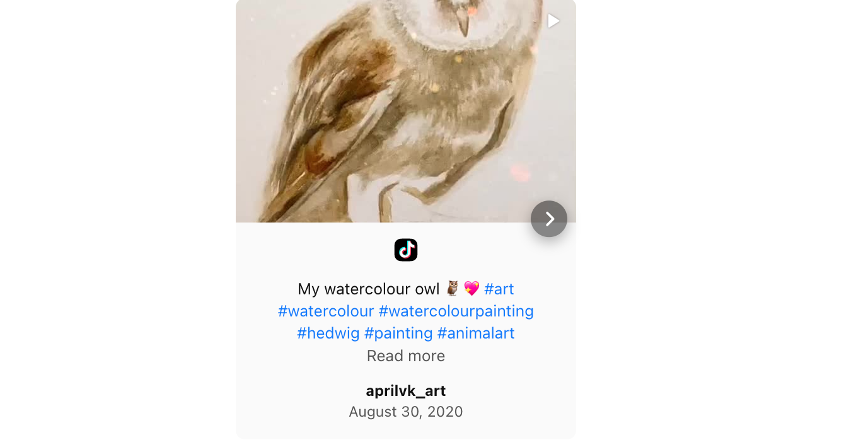Viewport: 868px width, 440px height.
Task: Click the white play triangle icon
Action: pyautogui.click(x=553, y=21)
